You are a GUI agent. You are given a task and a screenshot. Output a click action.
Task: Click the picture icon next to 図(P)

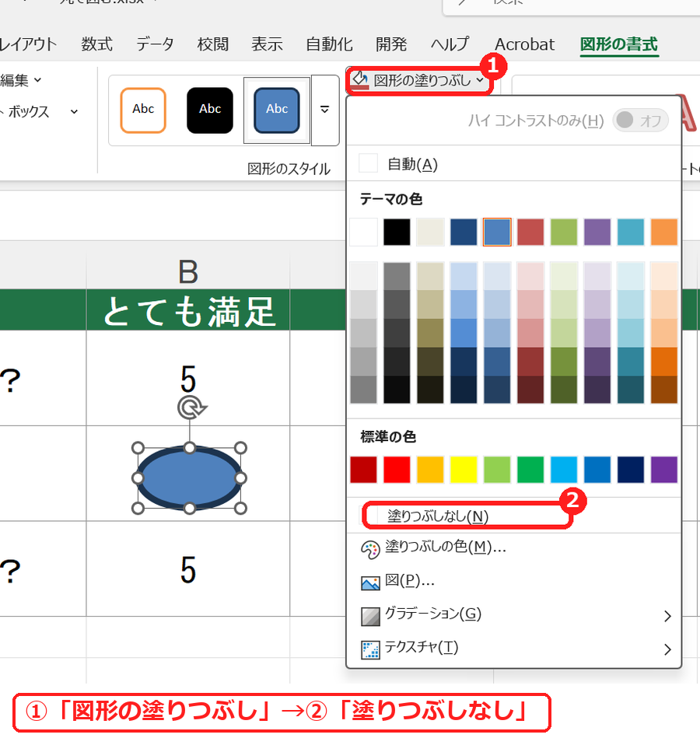[370, 582]
